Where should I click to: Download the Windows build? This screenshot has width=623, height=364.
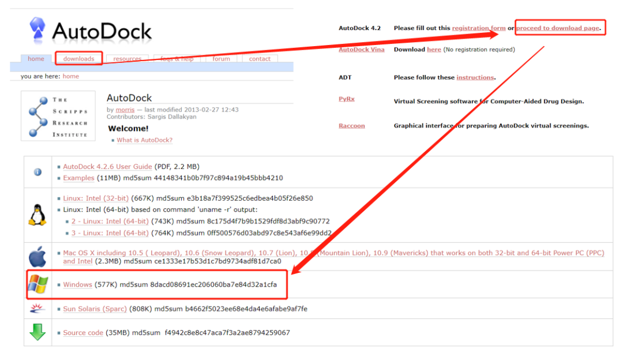point(77,284)
